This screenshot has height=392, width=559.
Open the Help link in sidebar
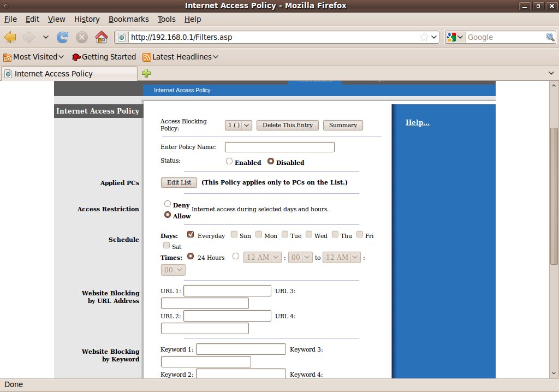(417, 122)
